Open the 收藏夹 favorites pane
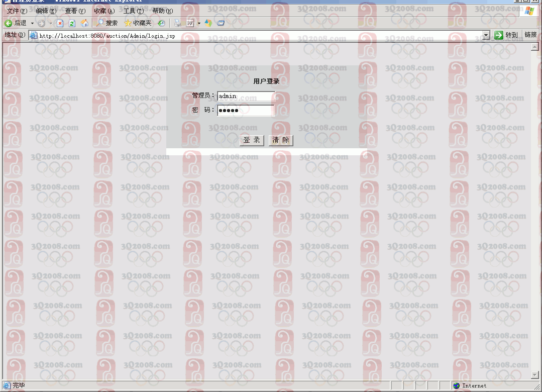 click(138, 23)
